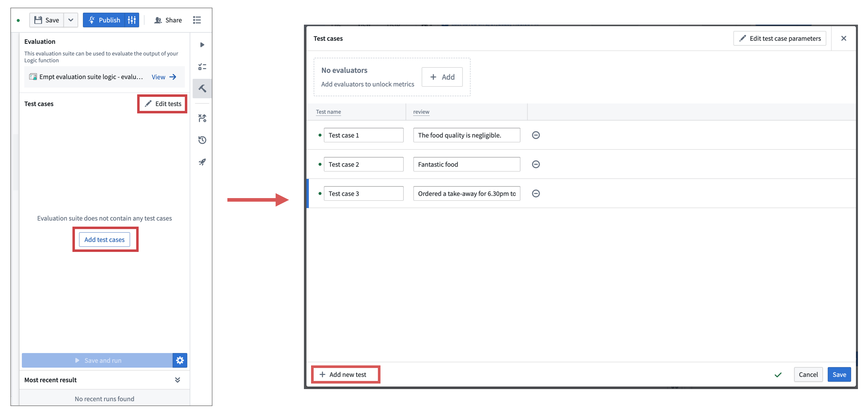
Task: Select the hammer build tool icon
Action: 202,88
